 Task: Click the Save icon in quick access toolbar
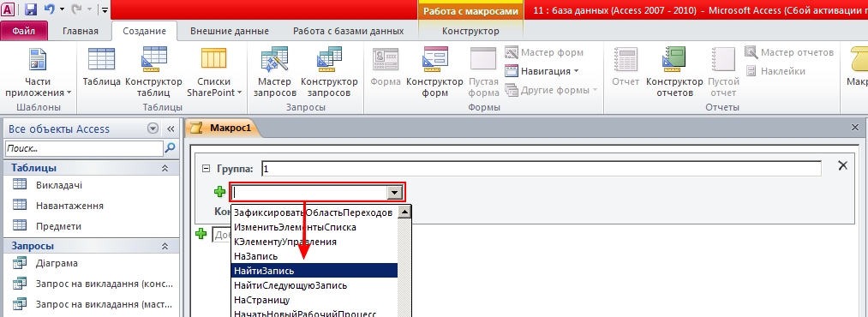31,9
